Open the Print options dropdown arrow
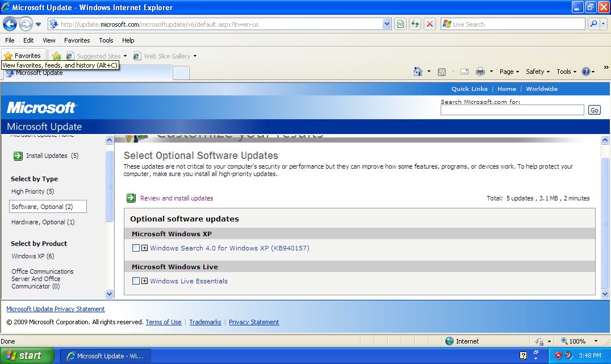 491,72
